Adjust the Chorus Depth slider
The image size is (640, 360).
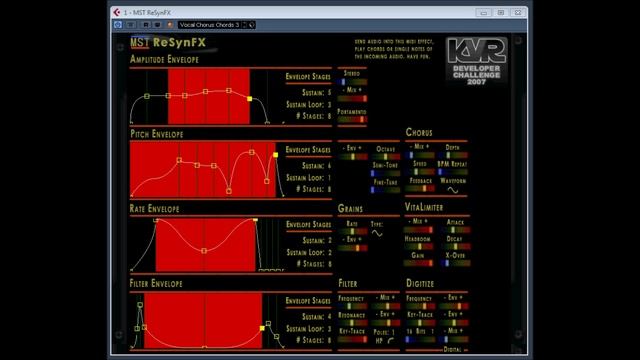tap(453, 155)
